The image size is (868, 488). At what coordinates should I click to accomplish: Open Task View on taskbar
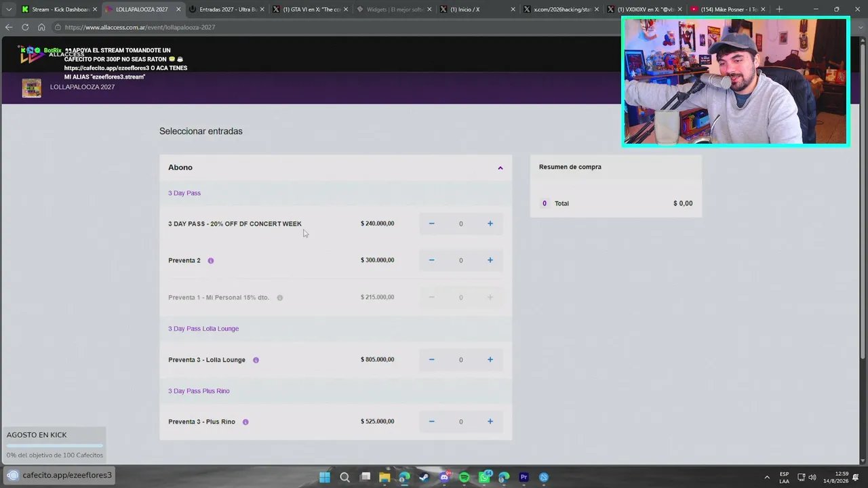pos(366,477)
